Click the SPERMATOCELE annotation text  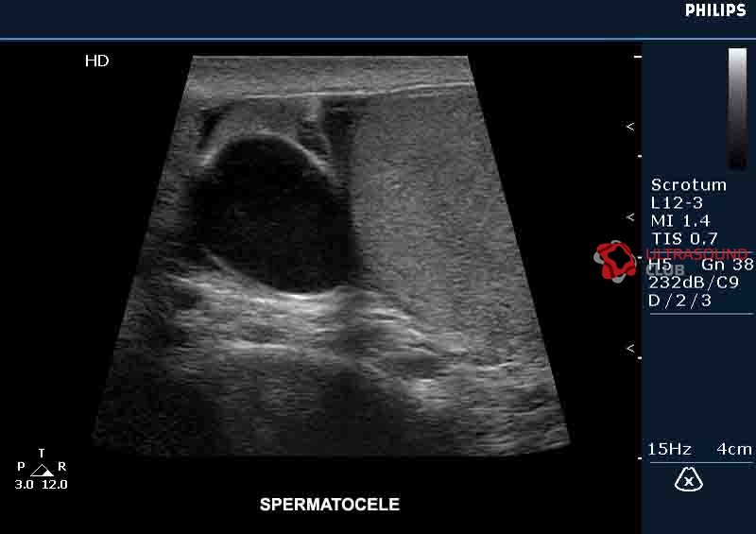[x=330, y=505]
